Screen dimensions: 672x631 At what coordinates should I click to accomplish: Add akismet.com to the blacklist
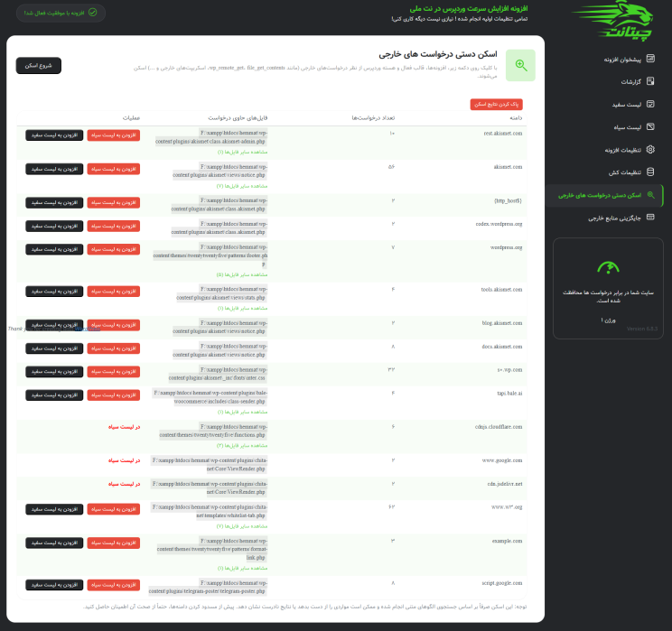coord(114,169)
